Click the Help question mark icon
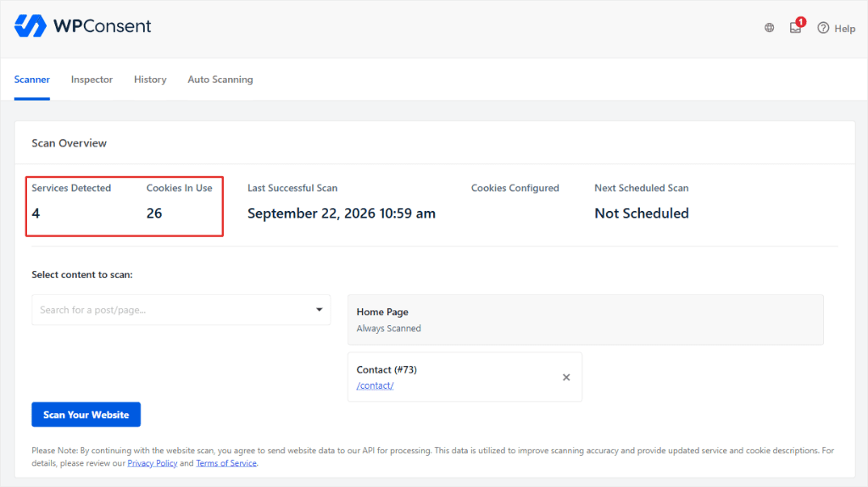 [x=823, y=28]
